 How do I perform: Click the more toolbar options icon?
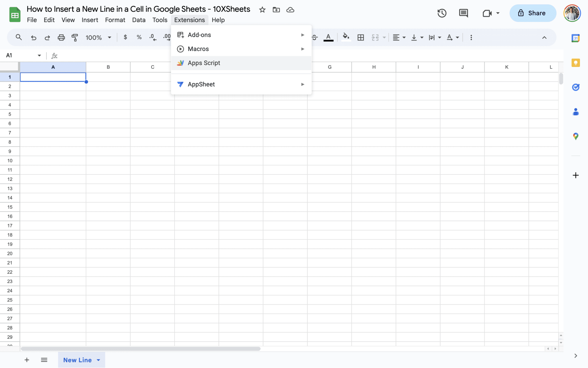(471, 37)
